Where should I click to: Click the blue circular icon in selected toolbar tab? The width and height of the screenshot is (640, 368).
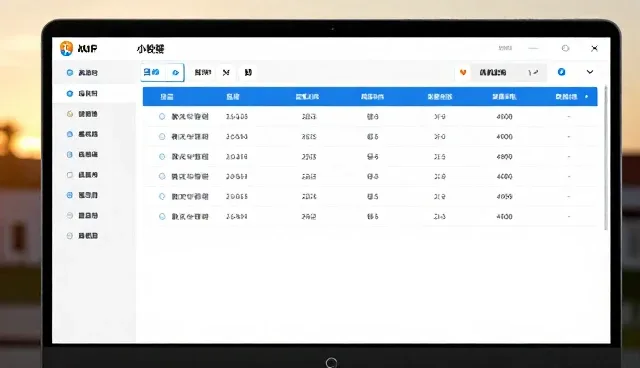176,73
